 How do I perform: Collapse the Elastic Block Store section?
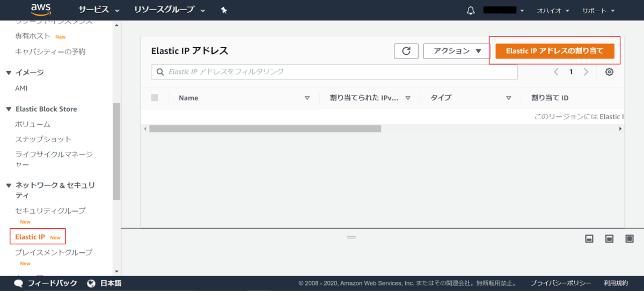[x=9, y=109]
